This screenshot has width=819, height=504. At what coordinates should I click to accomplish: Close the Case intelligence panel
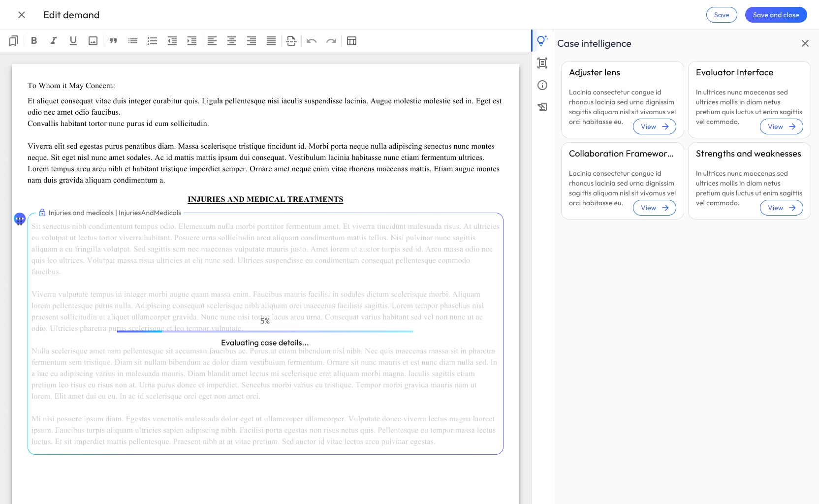point(805,43)
